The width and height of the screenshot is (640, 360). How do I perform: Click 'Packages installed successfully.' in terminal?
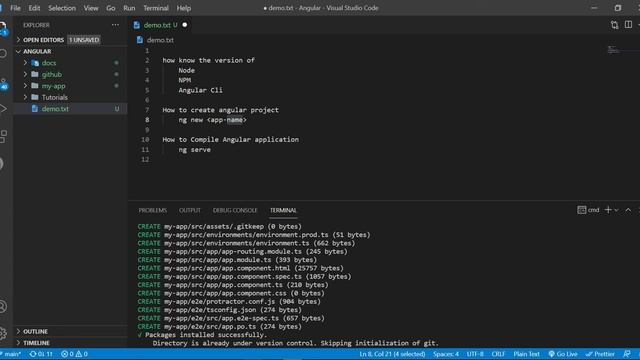pos(206,335)
